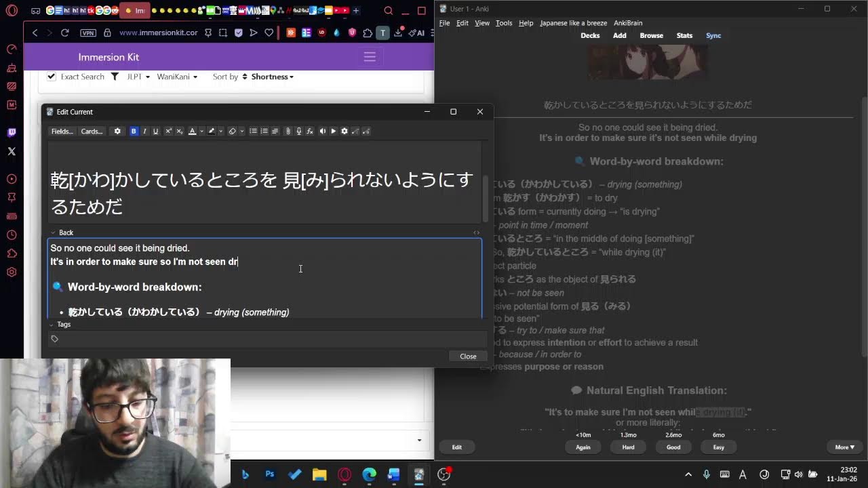The height and width of the screenshot is (488, 868).
Task: Open the JLPT filter dropdown
Action: pyautogui.click(x=138, y=77)
